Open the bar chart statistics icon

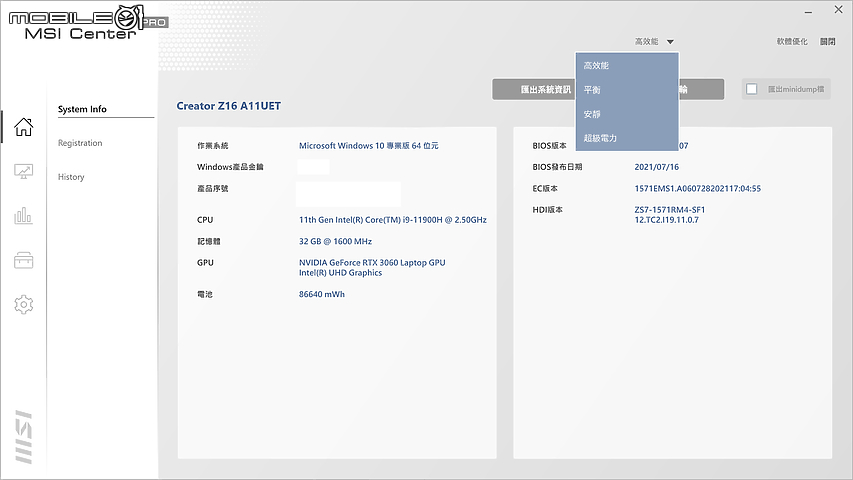[x=23, y=216]
